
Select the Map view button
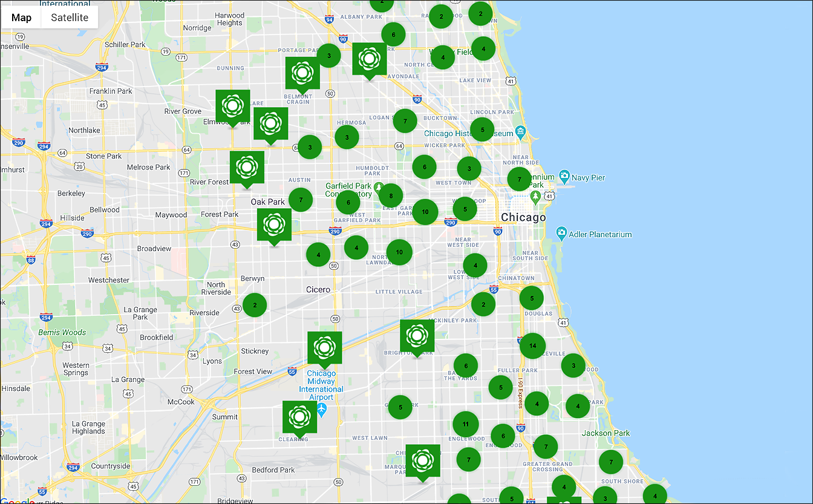coord(21,18)
